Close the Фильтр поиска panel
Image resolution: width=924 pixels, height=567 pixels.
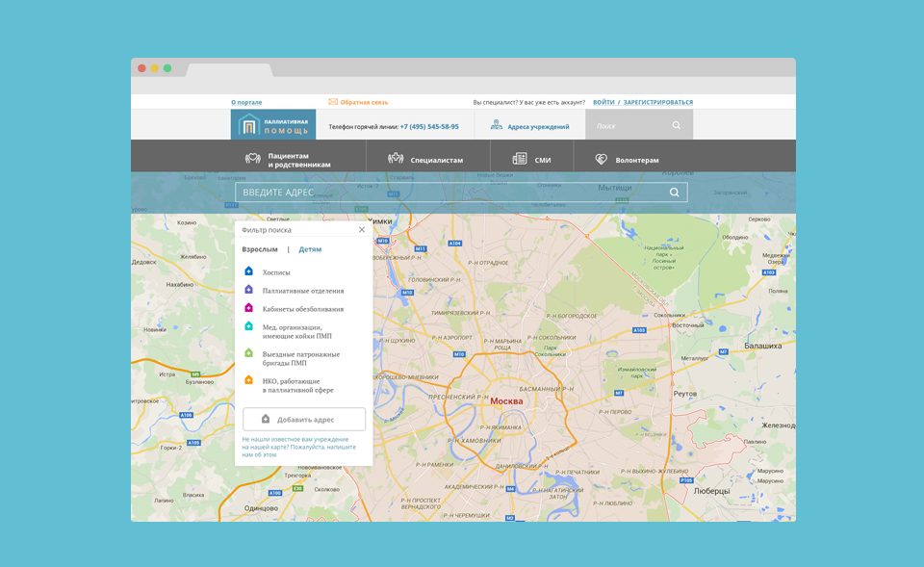362,230
